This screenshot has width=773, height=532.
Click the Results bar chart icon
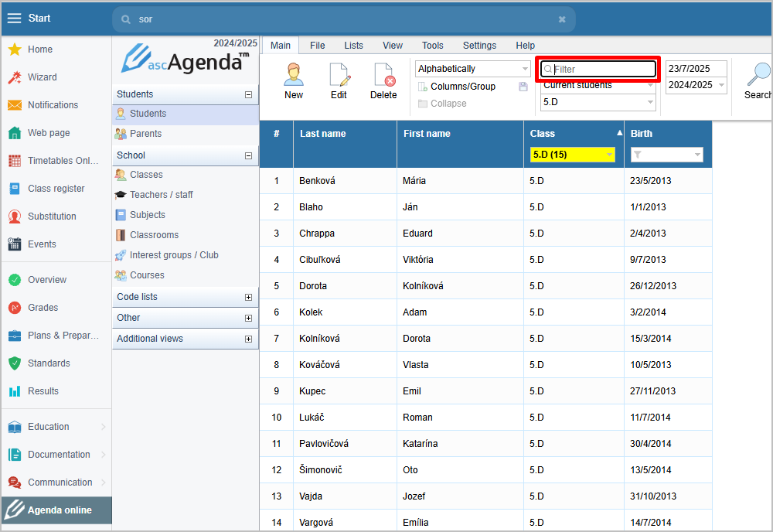point(15,391)
